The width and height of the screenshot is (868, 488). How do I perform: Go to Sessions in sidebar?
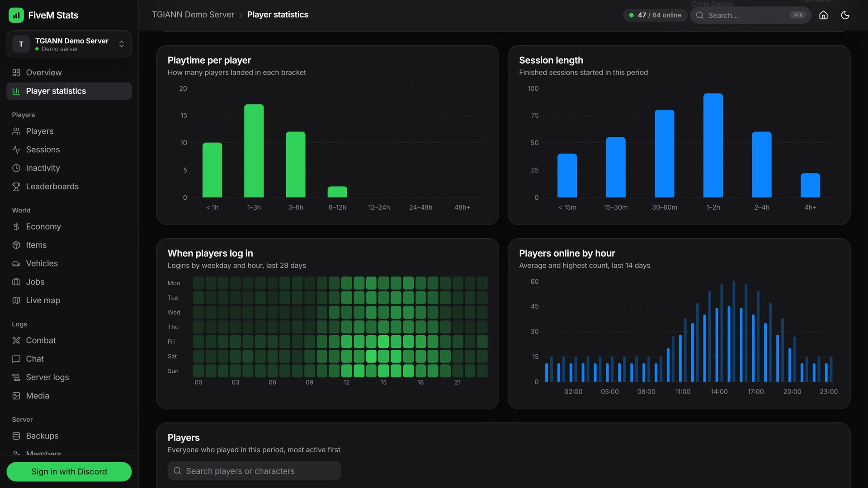[69, 150]
